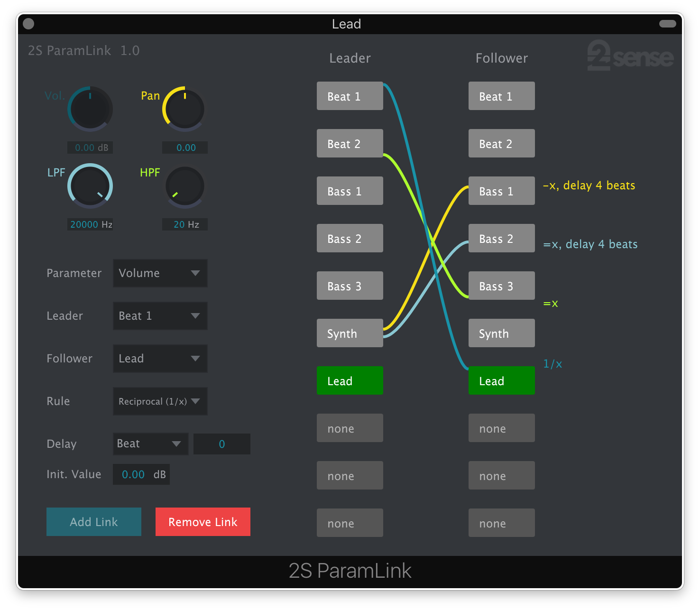
Task: Select Bass 1 in Follower column
Action: coord(502,191)
